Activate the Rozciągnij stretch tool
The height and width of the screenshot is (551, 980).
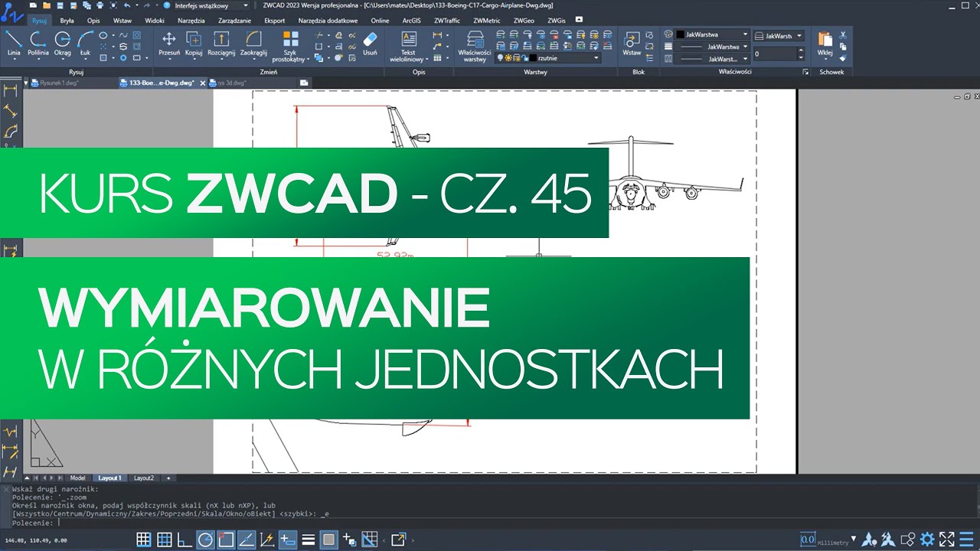tap(221, 44)
